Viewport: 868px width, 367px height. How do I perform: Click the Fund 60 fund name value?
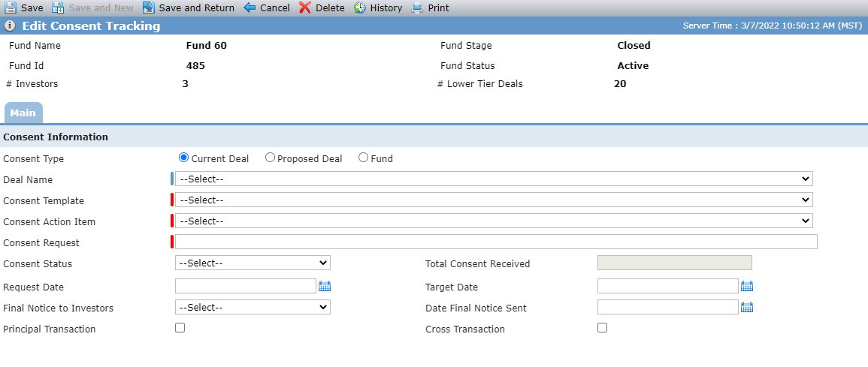(207, 46)
